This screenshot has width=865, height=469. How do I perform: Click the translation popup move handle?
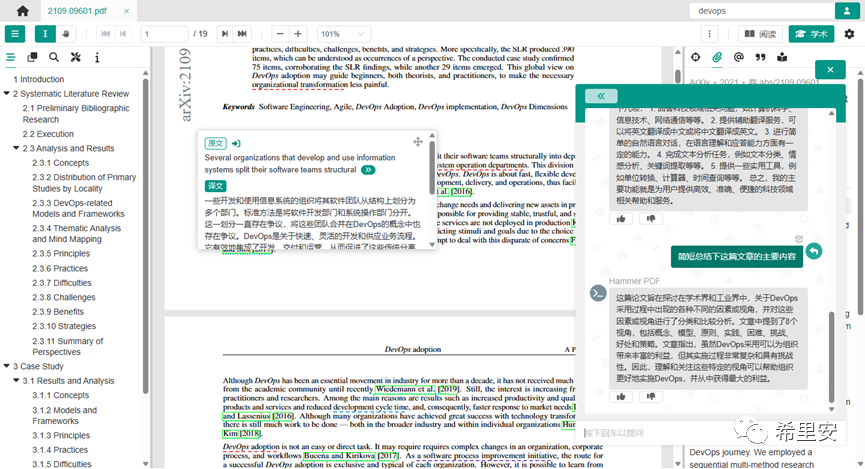(x=418, y=142)
